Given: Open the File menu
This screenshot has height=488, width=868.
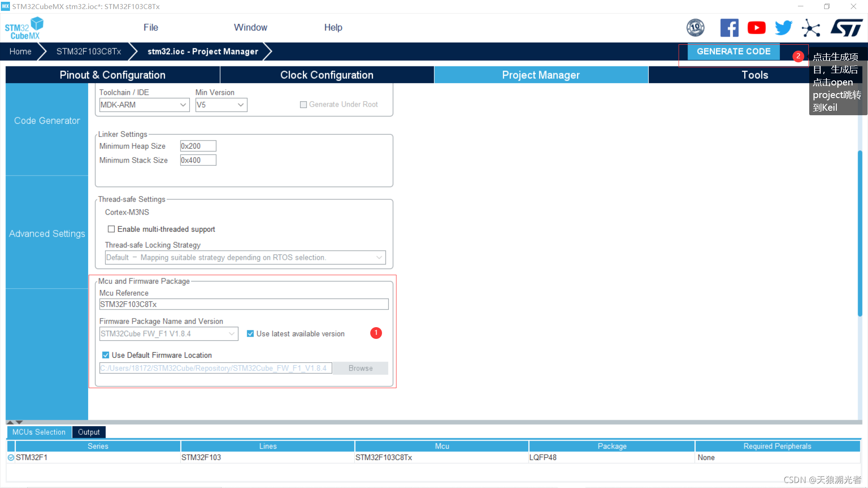Looking at the screenshot, I should point(151,28).
